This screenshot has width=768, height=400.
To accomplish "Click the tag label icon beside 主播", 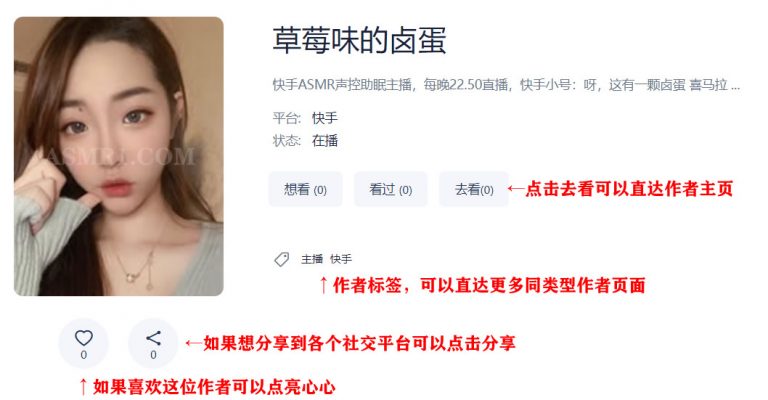I will [x=282, y=259].
